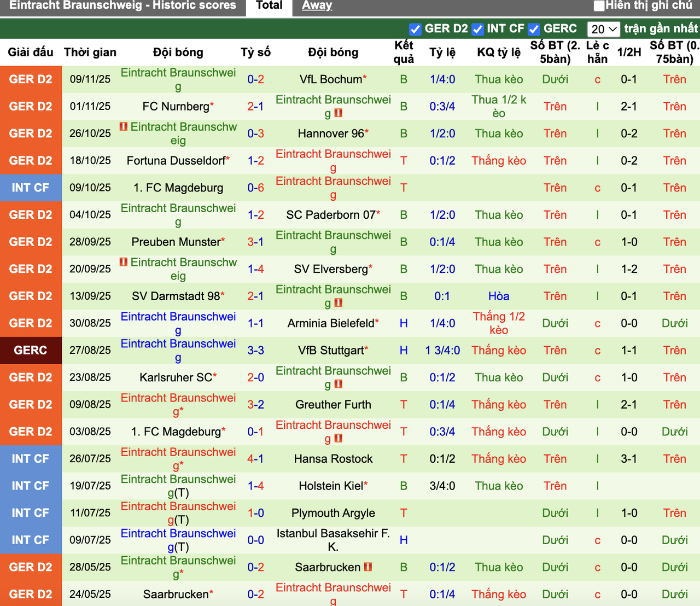Click the Tỷ lệ column header
The width and height of the screenshot is (700, 606).
(x=442, y=53)
